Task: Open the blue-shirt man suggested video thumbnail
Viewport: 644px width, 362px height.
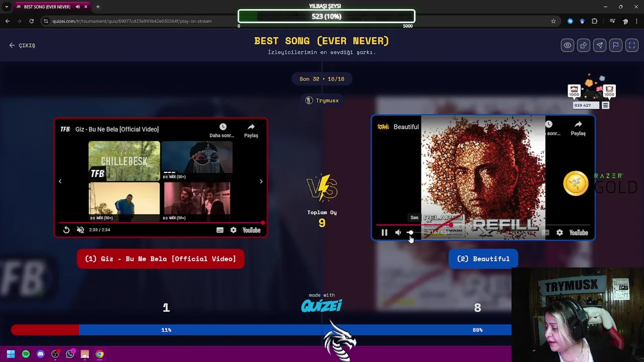Action: [x=124, y=202]
